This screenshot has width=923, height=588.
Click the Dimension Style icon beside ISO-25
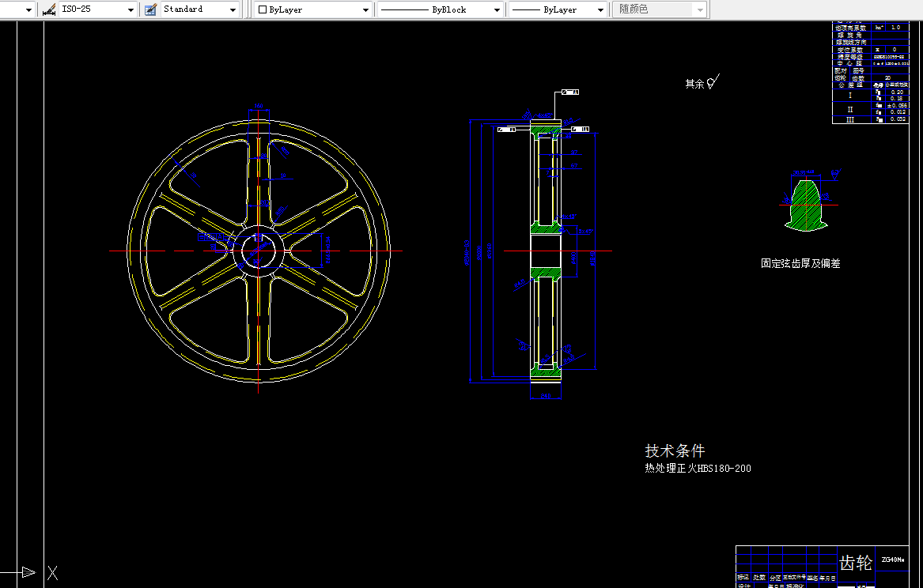click(x=50, y=9)
